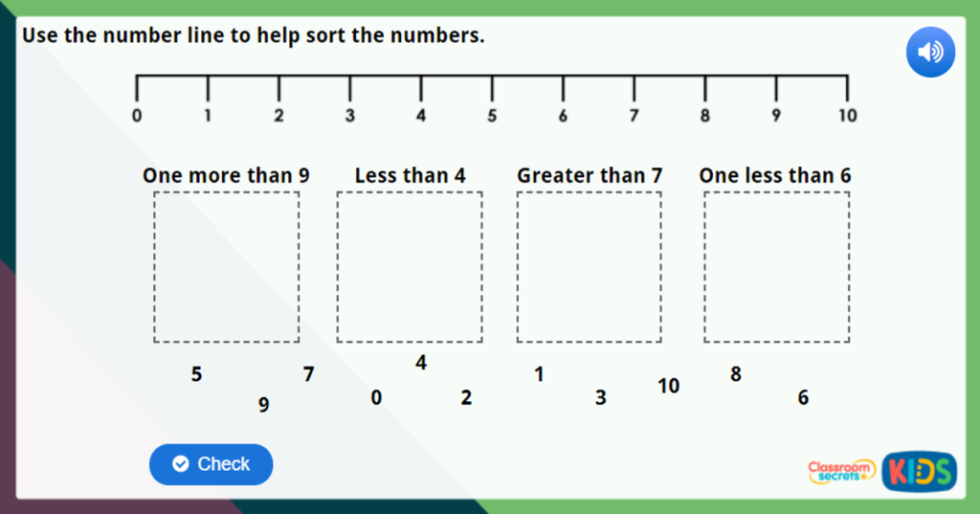Click the Classroom Secrets logo
The width and height of the screenshot is (980, 514).
pyautogui.click(x=841, y=470)
